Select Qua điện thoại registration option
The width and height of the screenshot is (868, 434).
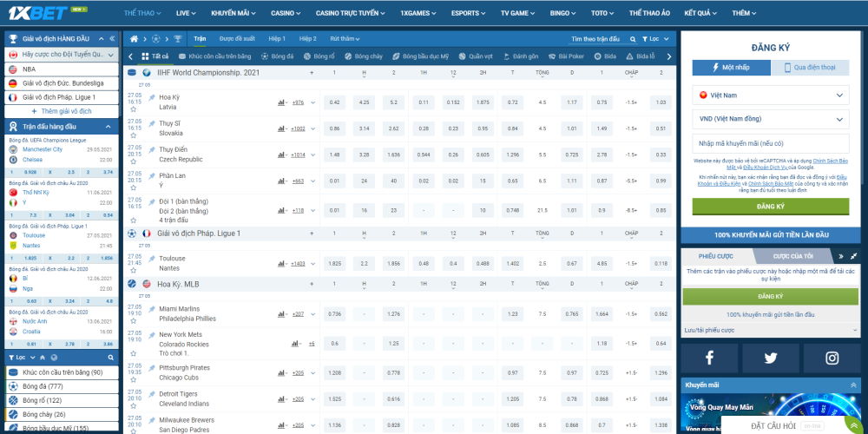pyautogui.click(x=810, y=68)
